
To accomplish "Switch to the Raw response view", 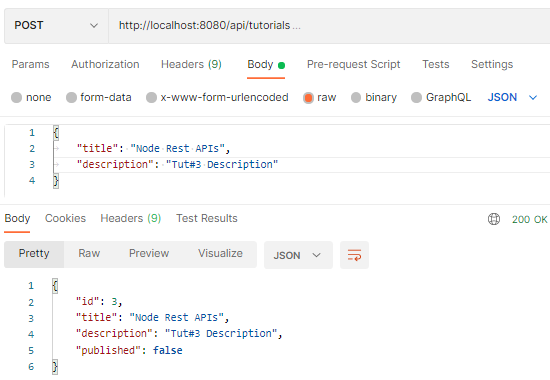I will click(x=89, y=253).
